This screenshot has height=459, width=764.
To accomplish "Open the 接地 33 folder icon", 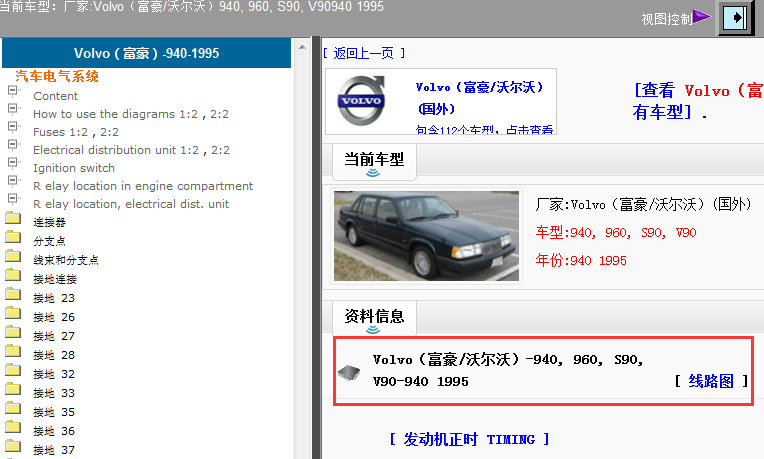I will point(13,389).
